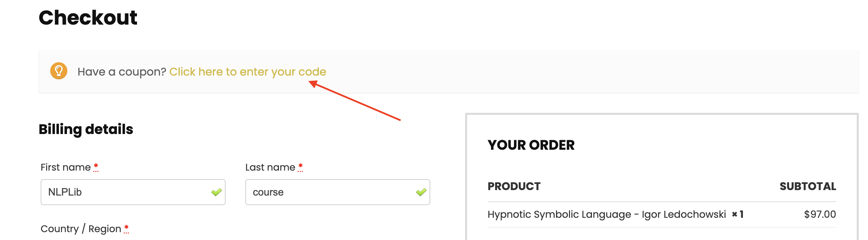Viewport: 868px width, 240px height.
Task: Click the 'Have a coupon?' text
Action: (x=122, y=72)
